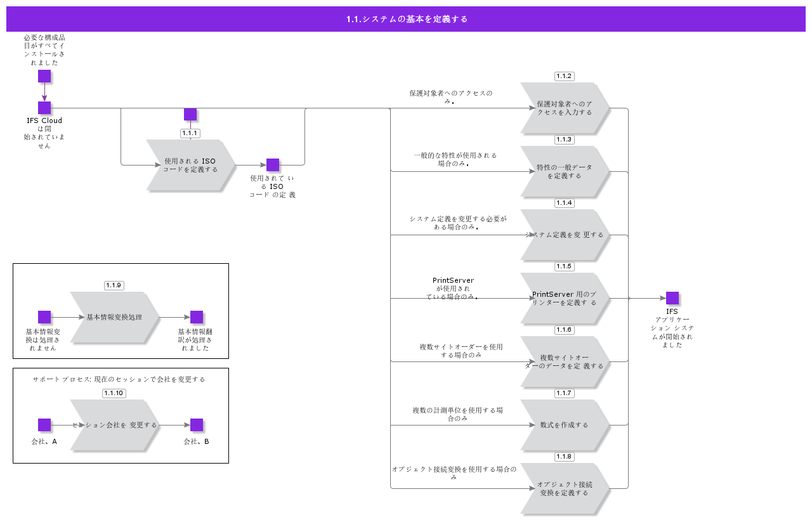Click the 使用されている ISO コードの定義 event square

pos(273,165)
